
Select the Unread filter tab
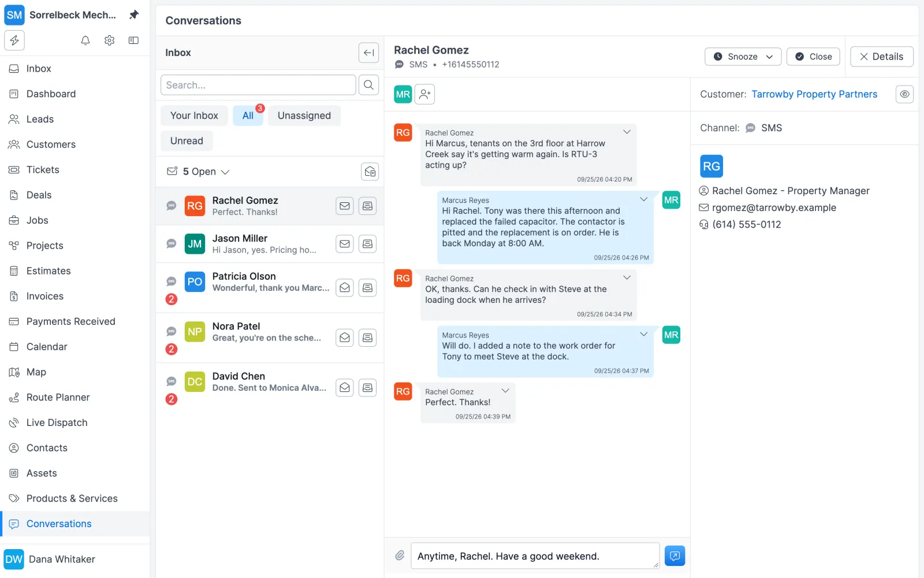(187, 141)
